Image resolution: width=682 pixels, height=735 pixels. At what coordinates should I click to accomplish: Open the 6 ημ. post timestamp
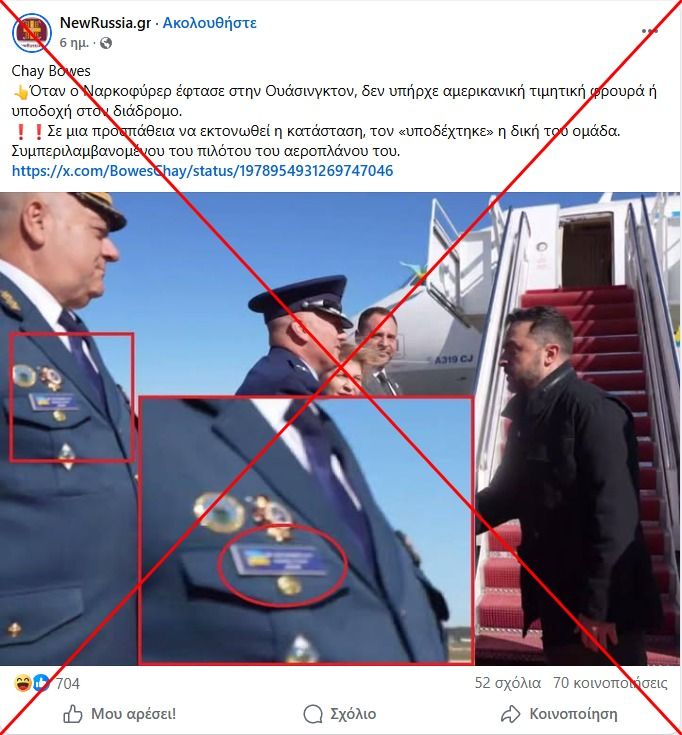[74, 43]
